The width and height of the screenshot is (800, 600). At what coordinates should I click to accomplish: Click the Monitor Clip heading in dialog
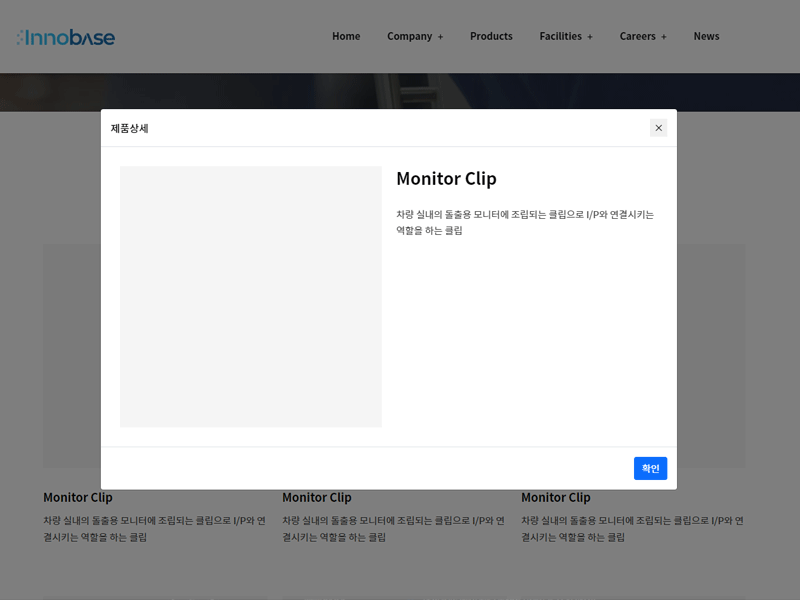[x=446, y=179]
